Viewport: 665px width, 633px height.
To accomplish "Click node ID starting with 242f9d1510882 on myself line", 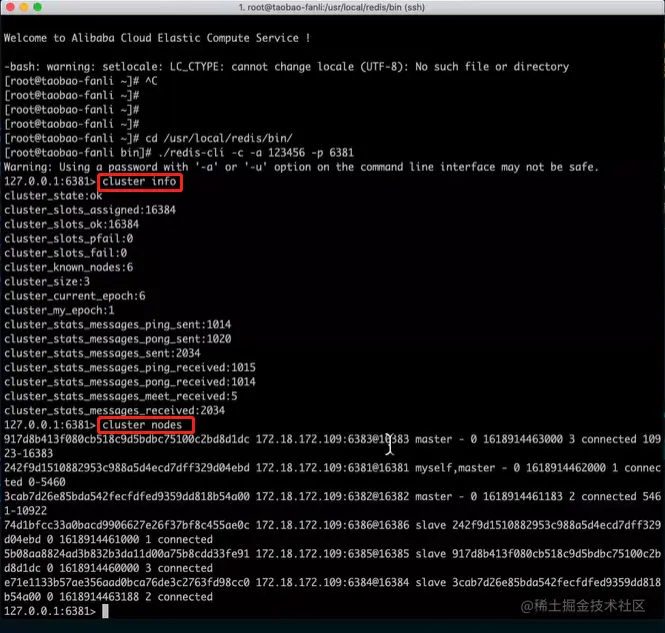I will point(127,468).
